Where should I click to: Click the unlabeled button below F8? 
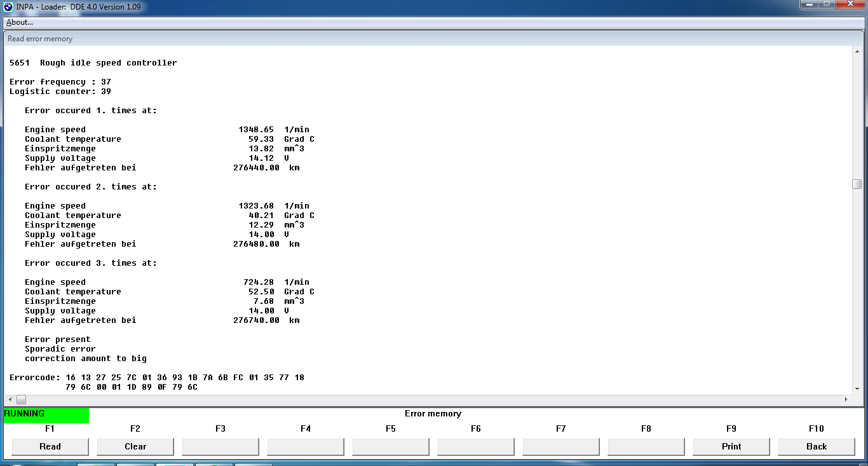click(x=646, y=446)
